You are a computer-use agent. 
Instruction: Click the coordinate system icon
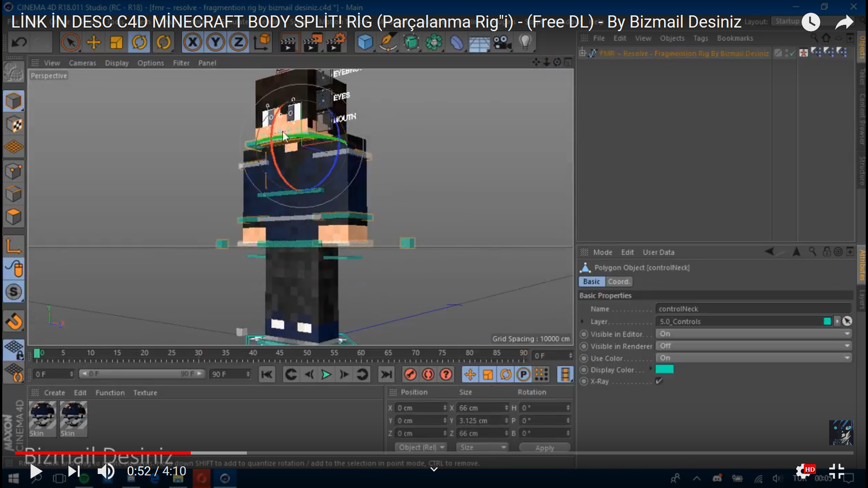(262, 42)
